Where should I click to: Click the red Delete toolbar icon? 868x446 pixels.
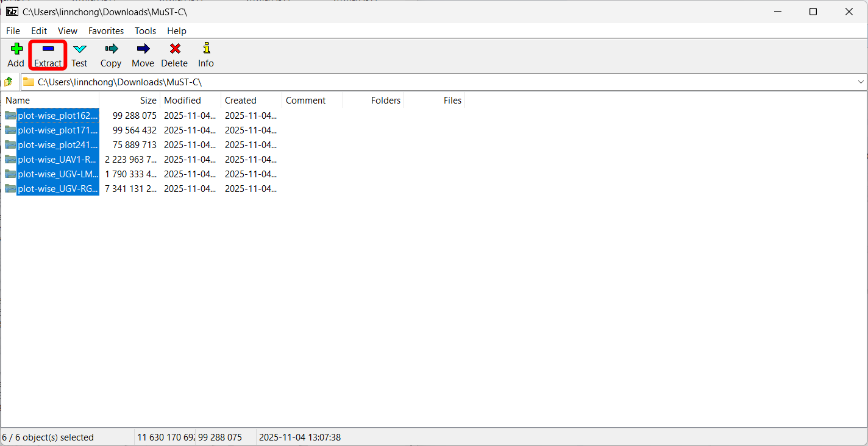174,49
